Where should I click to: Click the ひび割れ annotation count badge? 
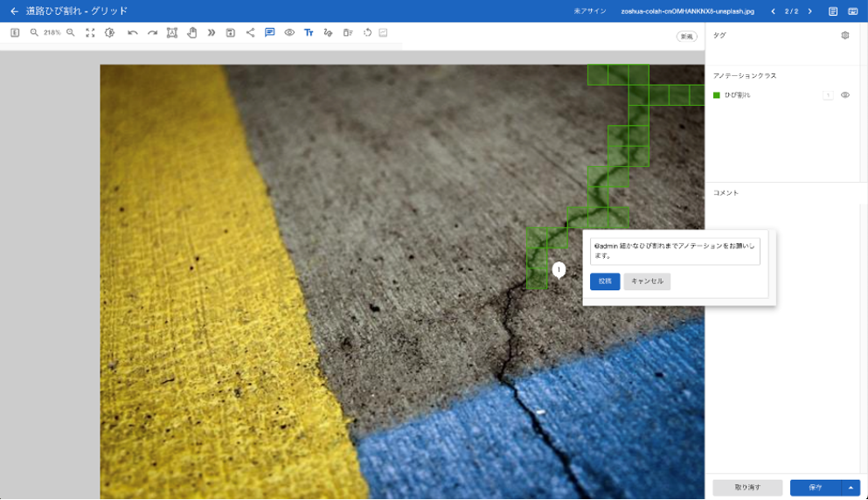(x=829, y=95)
